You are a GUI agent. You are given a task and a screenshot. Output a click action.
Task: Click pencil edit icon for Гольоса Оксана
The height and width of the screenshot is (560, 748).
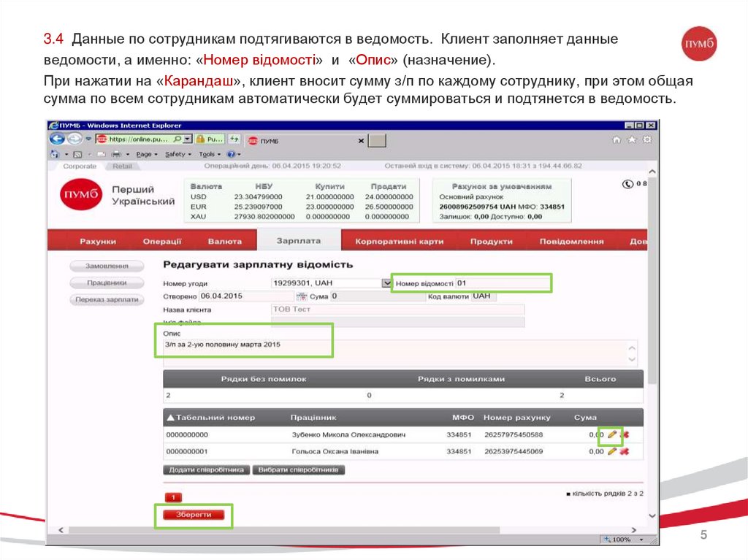pyautogui.click(x=612, y=452)
